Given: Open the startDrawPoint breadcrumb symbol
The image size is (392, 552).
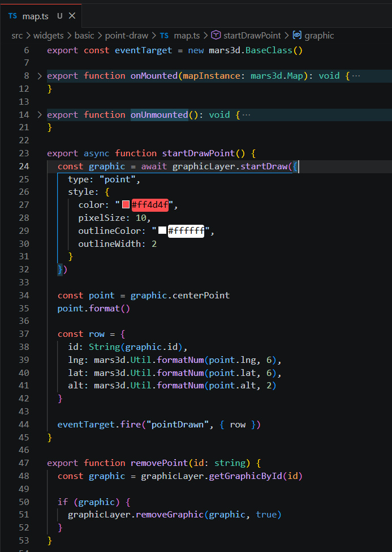Looking at the screenshot, I should click(252, 36).
